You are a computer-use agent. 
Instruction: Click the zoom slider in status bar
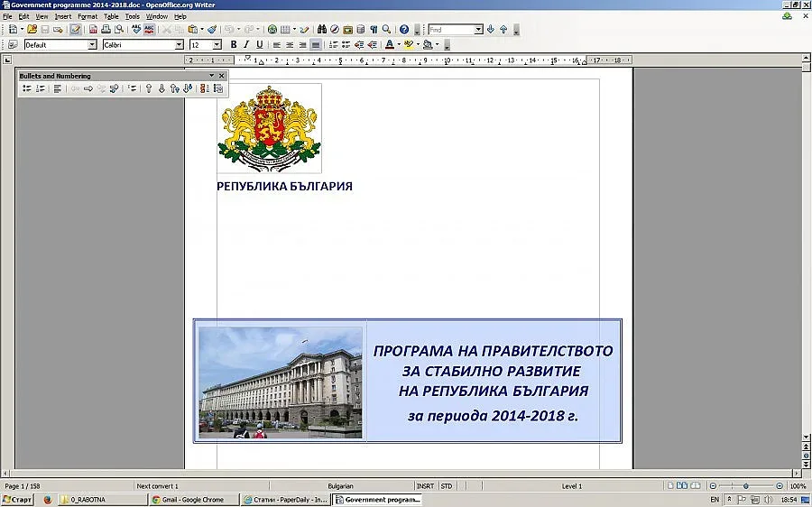(745, 486)
